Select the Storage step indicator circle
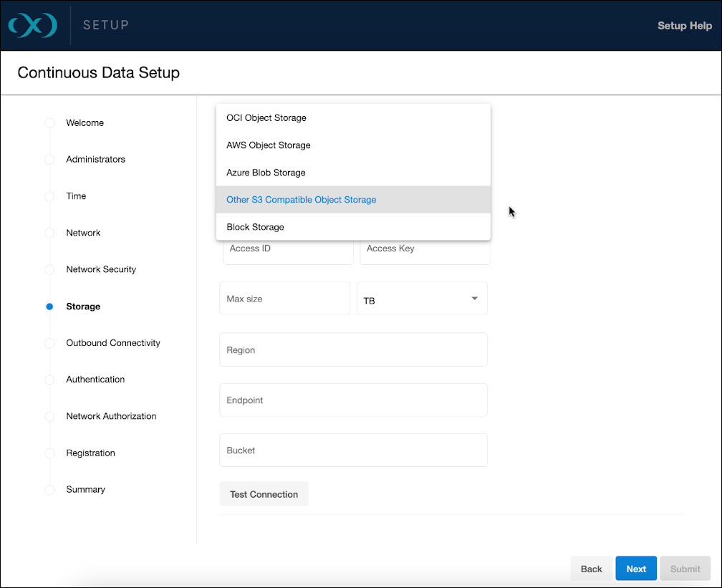The width and height of the screenshot is (722, 588). [x=49, y=306]
